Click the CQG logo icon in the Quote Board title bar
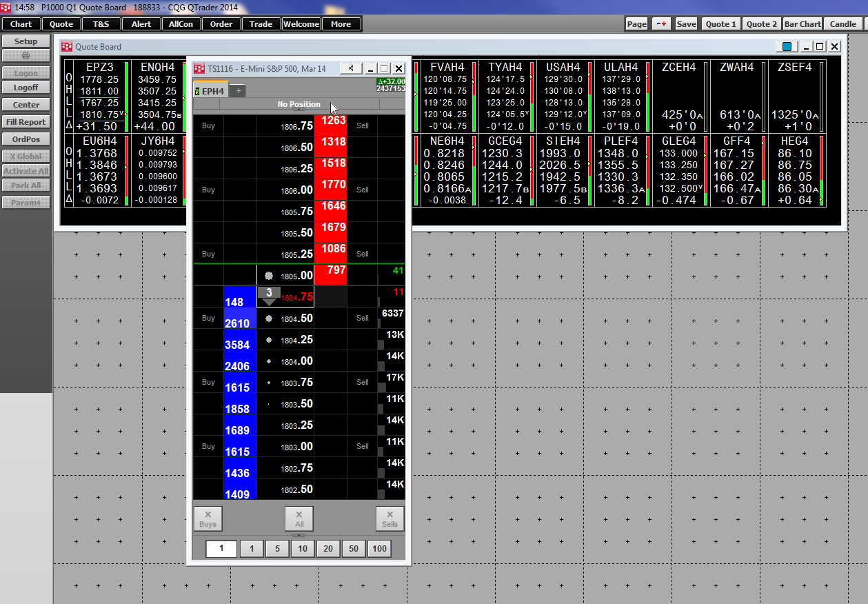 click(x=67, y=47)
